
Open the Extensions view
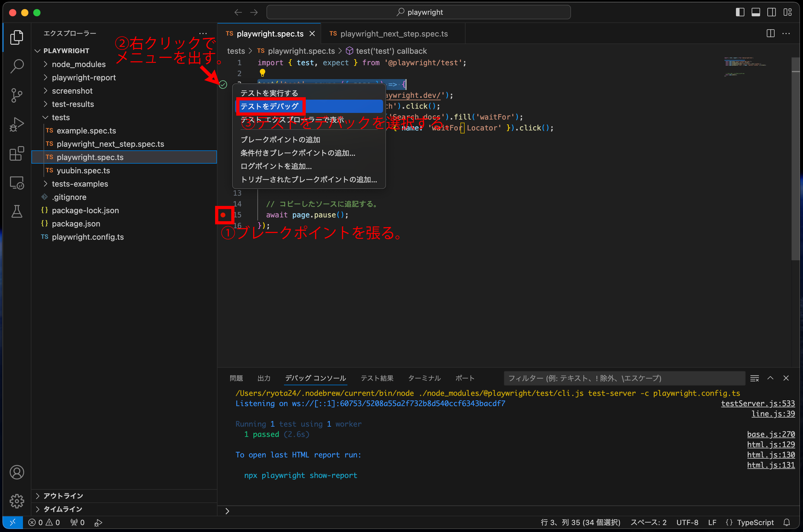[17, 154]
